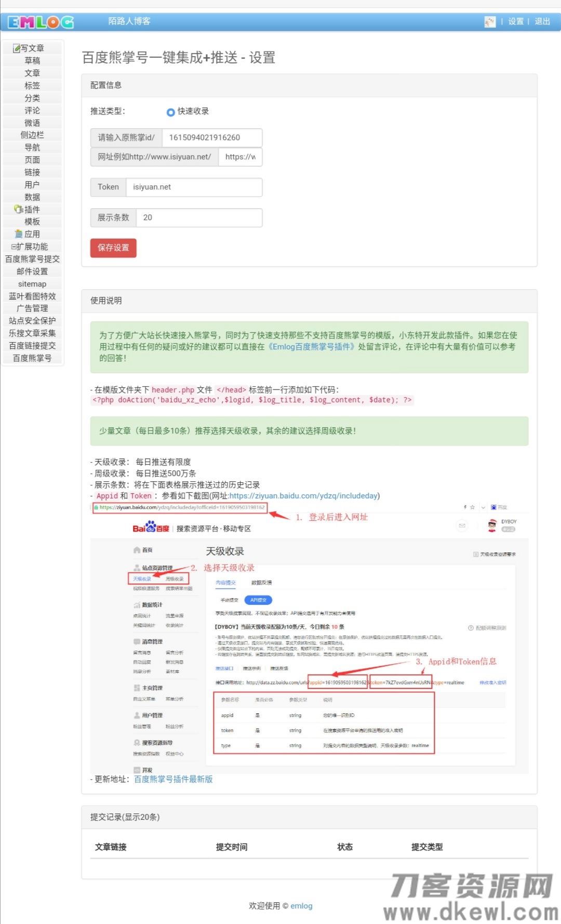Open the ziyuan.baidu.com includeday link
Screen dimensions: 561x924
pyautogui.click(x=303, y=496)
